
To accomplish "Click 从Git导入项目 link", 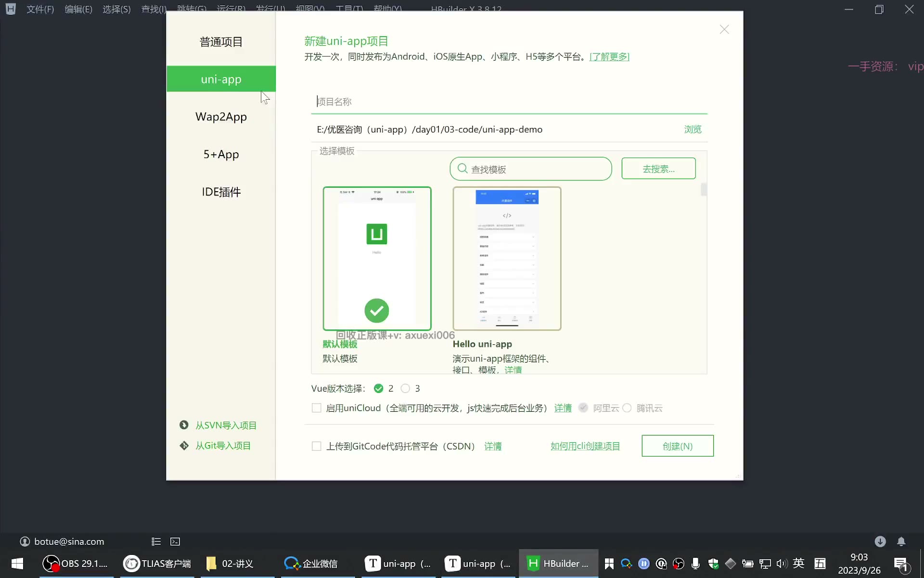I will tap(223, 446).
